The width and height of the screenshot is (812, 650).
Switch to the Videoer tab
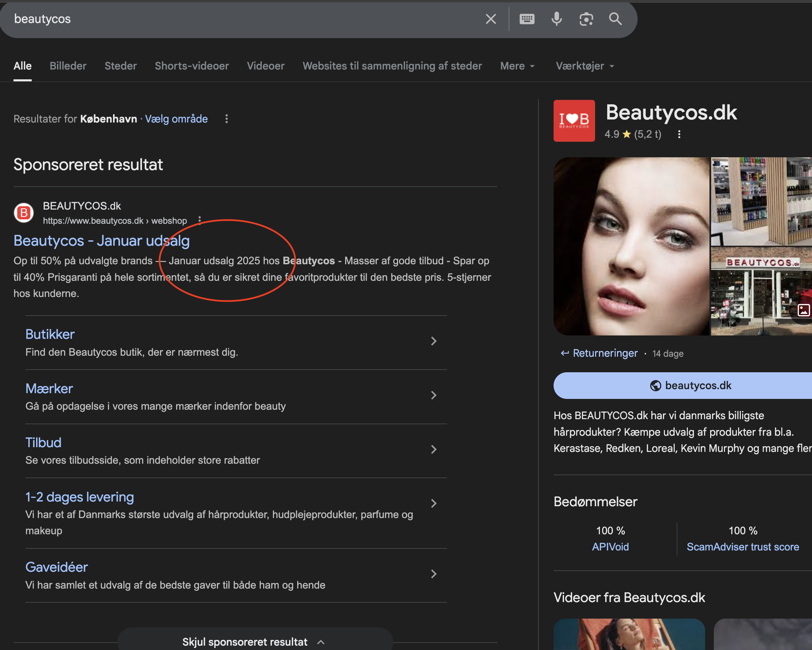coord(265,66)
